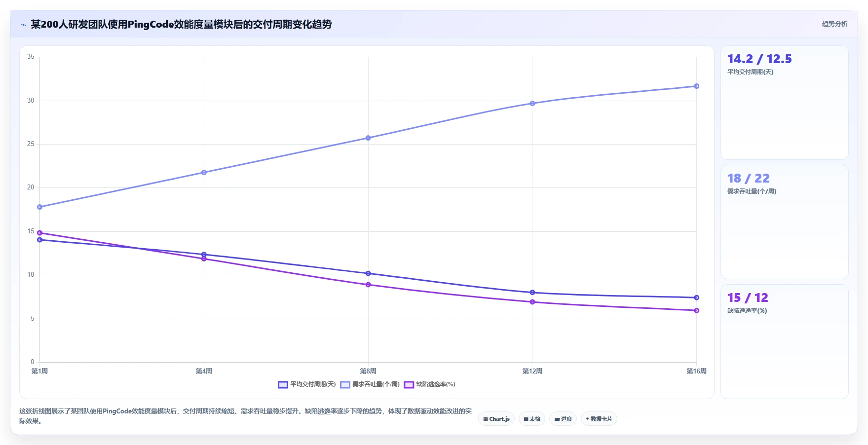Image resolution: width=868 pixels, height=445 pixels.
Task: Click the y-axis value 30
Action: click(31, 101)
